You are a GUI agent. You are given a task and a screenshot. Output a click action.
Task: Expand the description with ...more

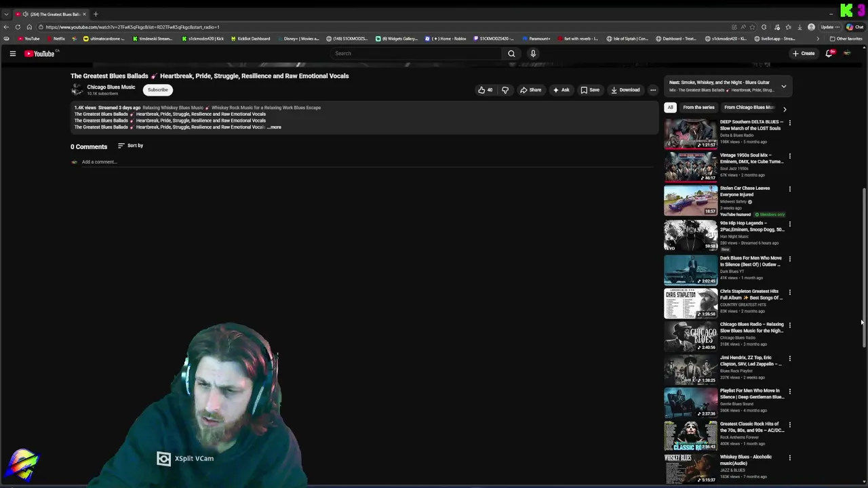tap(274, 127)
